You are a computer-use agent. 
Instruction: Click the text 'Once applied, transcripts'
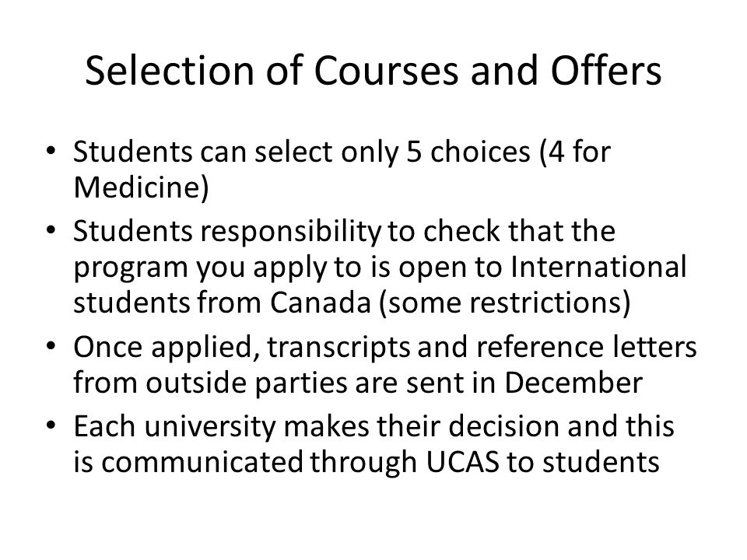click(241, 348)
